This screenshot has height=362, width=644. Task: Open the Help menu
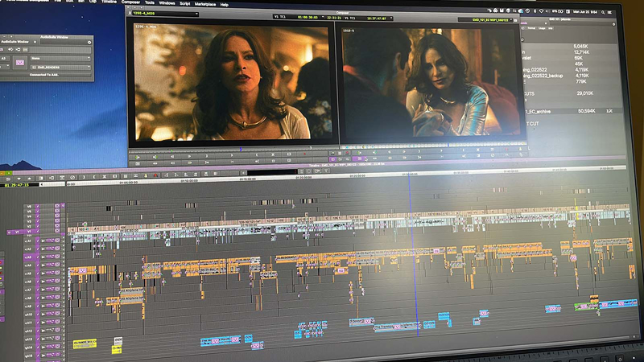click(225, 5)
